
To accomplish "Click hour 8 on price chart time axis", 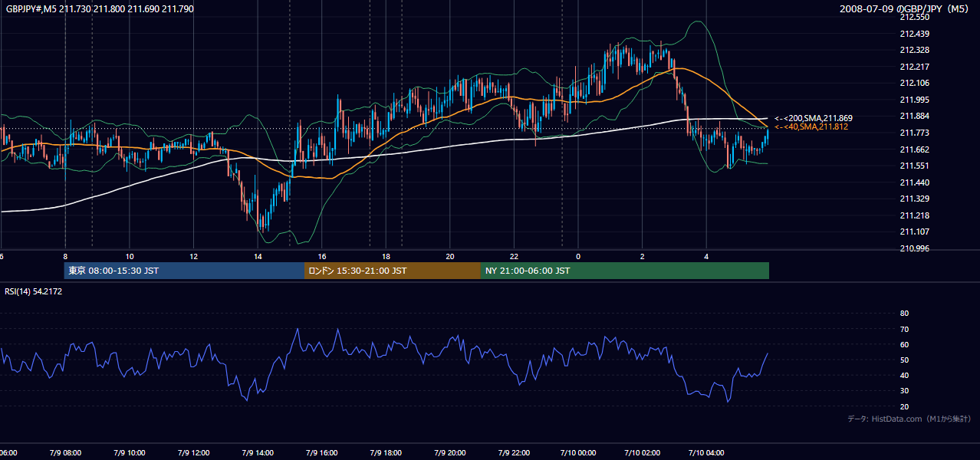I will (65, 256).
